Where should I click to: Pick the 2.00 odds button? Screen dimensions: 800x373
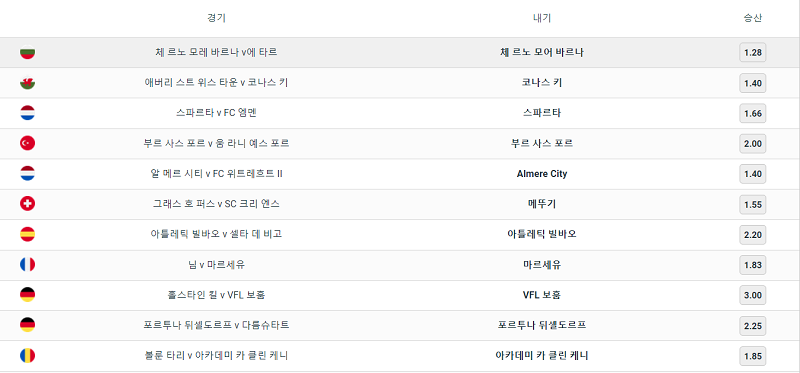[x=753, y=143]
